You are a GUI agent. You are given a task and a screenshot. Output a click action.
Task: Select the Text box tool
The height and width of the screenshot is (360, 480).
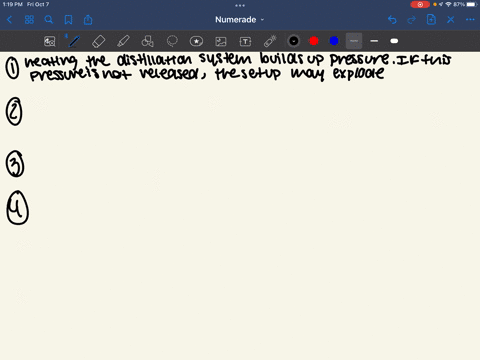[x=245, y=41]
